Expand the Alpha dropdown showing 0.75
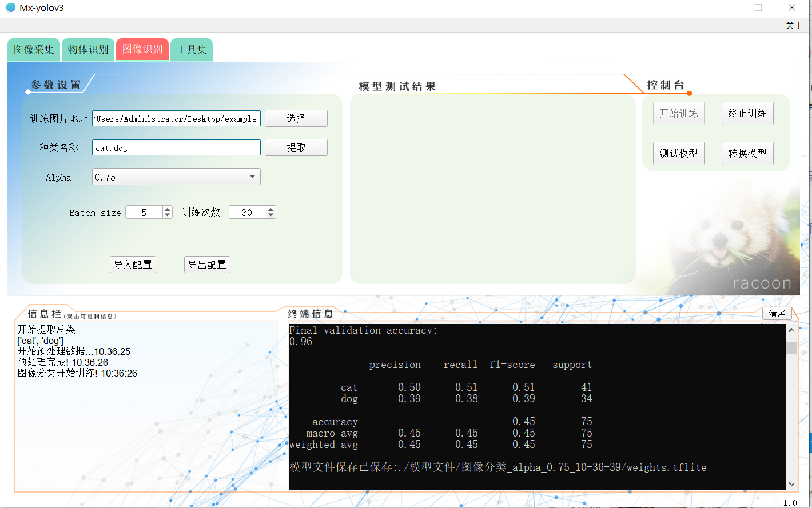 [x=176, y=177]
